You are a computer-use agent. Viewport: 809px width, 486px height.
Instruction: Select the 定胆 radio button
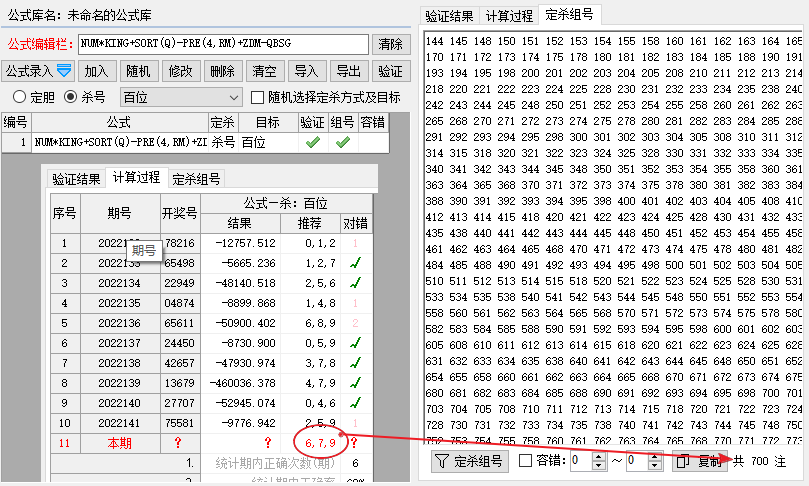[20, 96]
